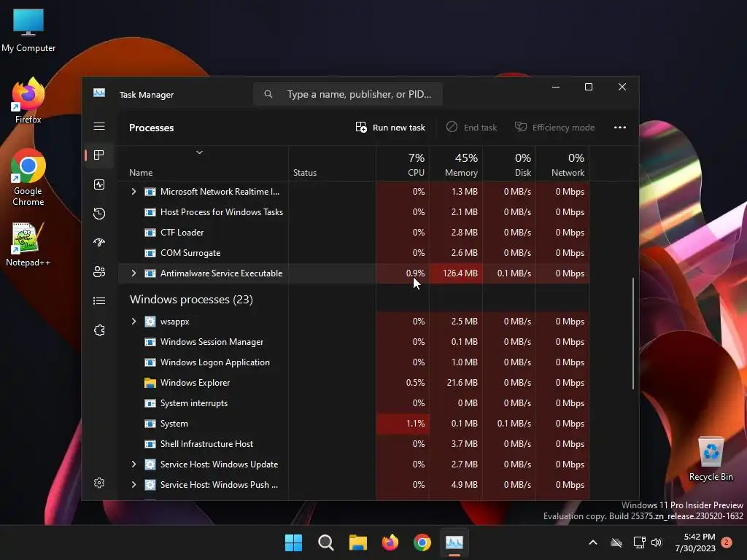Click the 21.6 MB Windows Explorer memory cell

(456, 382)
